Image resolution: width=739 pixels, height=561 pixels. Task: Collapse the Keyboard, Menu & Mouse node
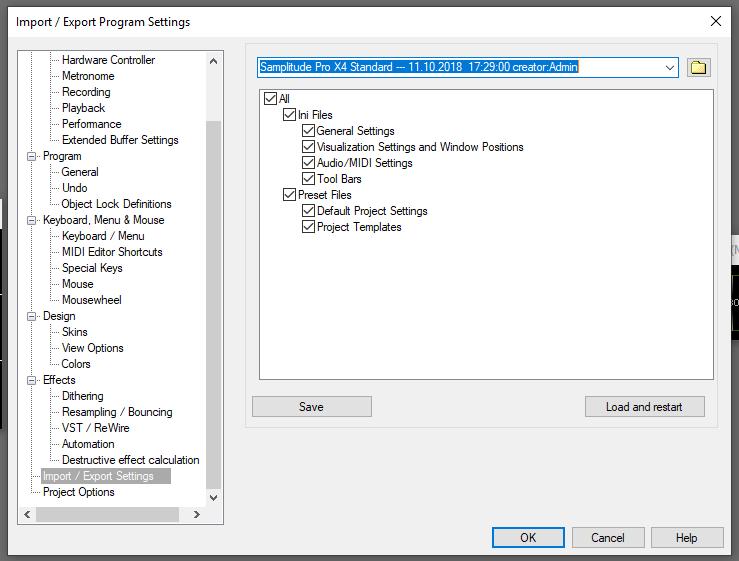32,220
